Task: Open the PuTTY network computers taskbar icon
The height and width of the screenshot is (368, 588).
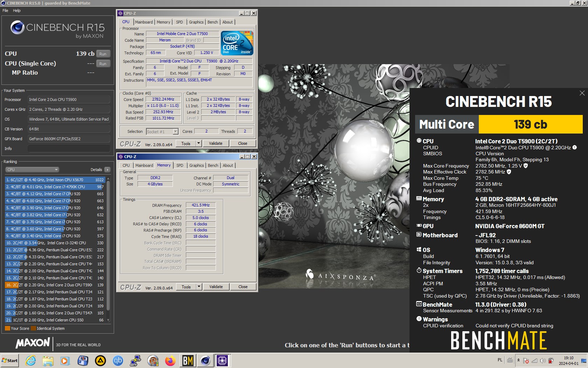Action: (135, 361)
